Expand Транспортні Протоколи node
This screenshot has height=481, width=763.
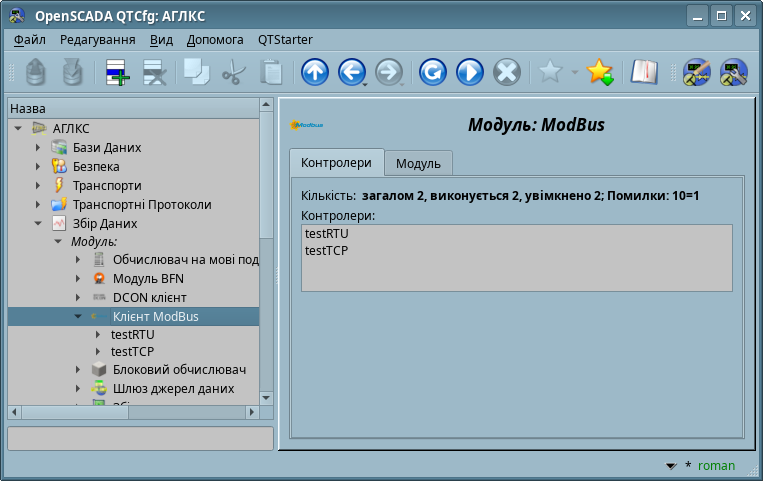tap(38, 204)
